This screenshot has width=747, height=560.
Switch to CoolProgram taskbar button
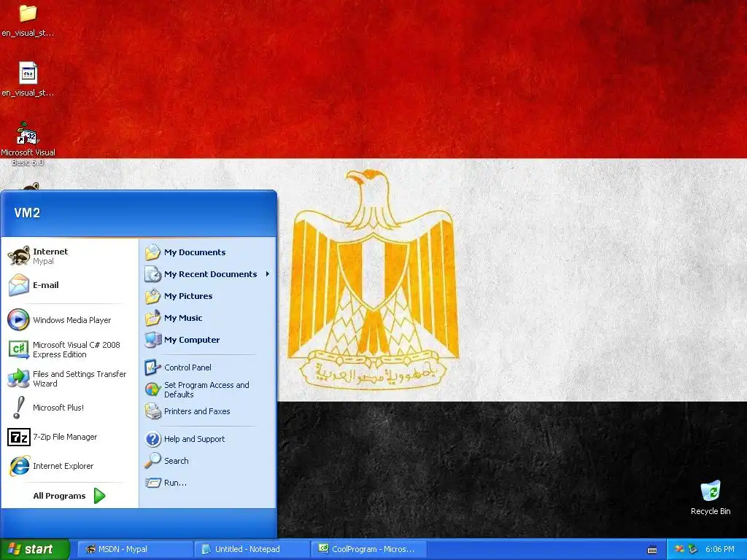click(x=368, y=549)
